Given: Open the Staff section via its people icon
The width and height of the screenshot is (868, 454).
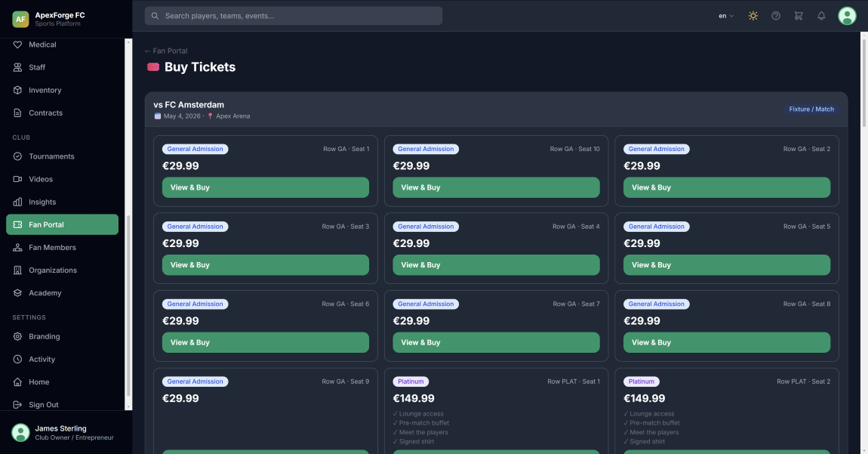Looking at the screenshot, I should click(x=17, y=66).
